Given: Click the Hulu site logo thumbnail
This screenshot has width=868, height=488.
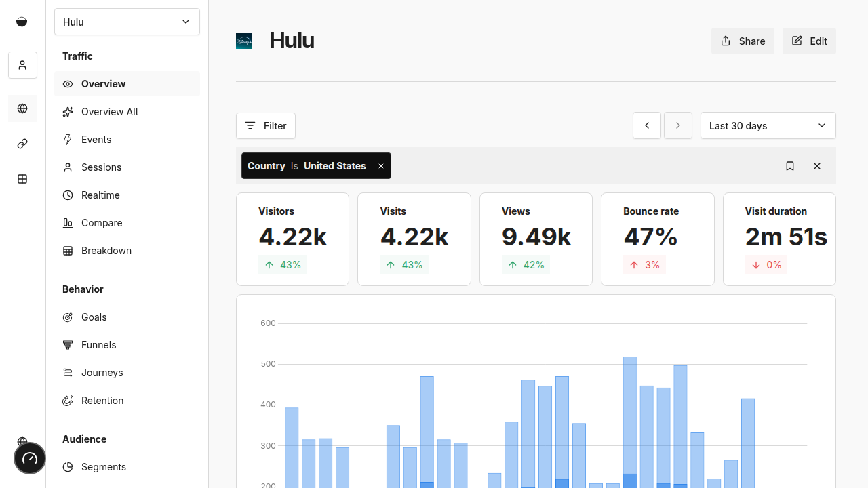Looking at the screenshot, I should click(x=244, y=41).
